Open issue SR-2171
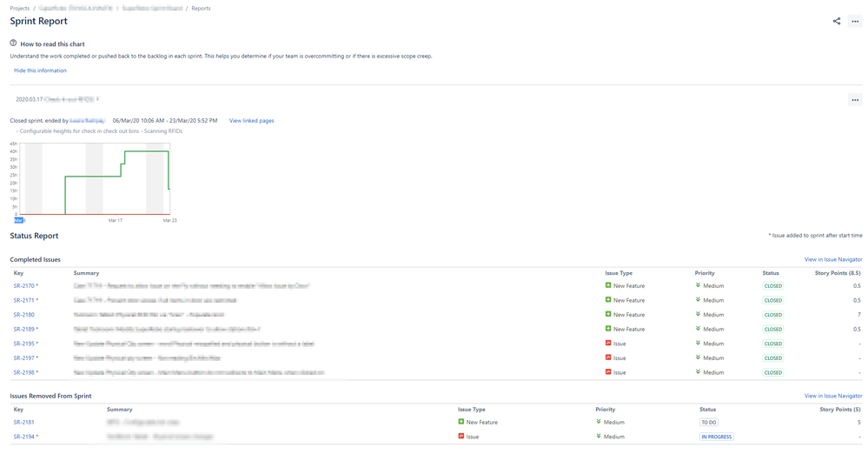 (23, 300)
